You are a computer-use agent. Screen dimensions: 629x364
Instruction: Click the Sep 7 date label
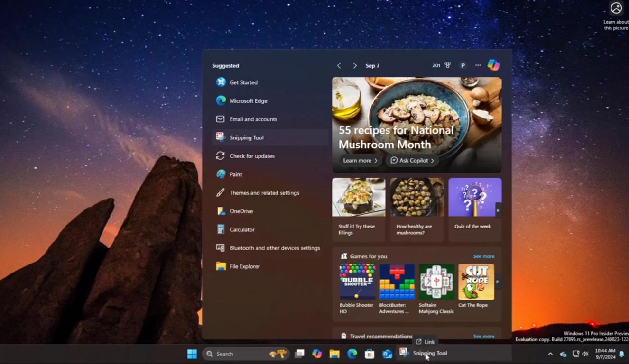coord(372,66)
